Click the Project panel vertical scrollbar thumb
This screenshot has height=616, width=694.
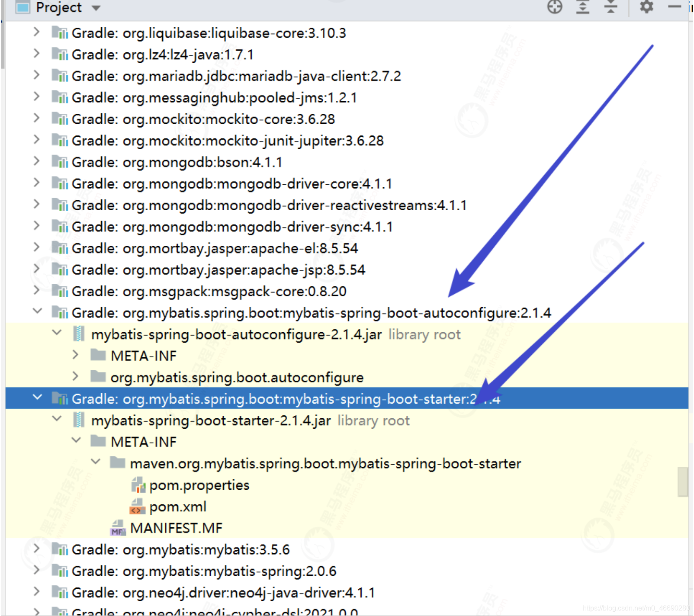click(683, 482)
